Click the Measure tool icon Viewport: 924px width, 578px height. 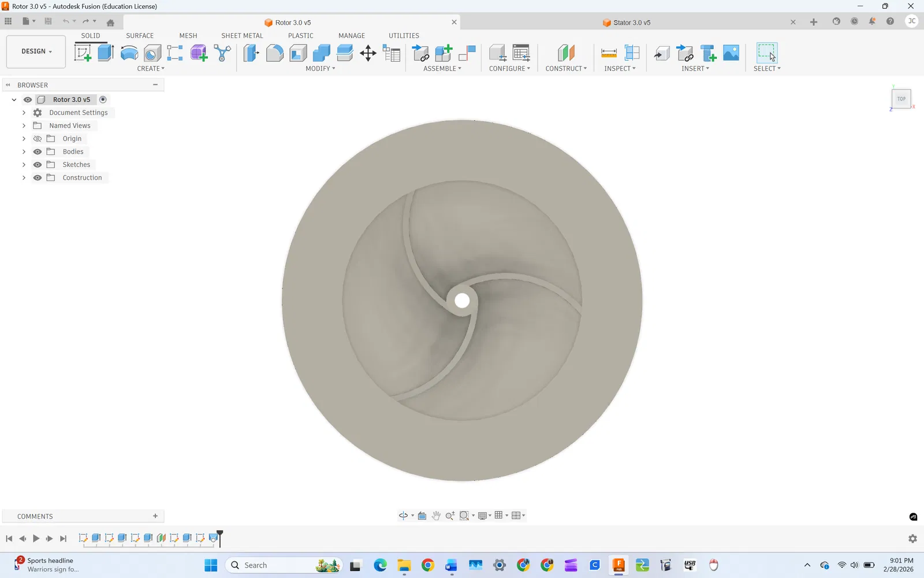click(609, 53)
